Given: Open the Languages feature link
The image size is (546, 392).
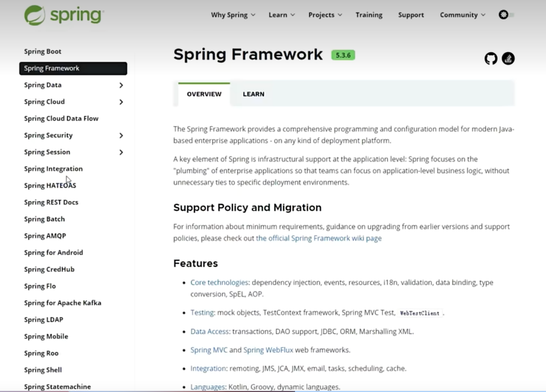Looking at the screenshot, I should click(x=207, y=387).
